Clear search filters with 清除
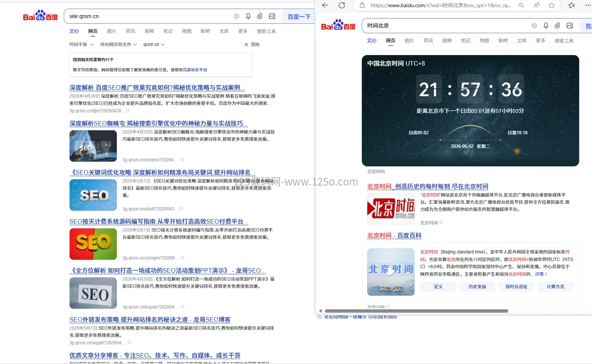 click(252, 45)
